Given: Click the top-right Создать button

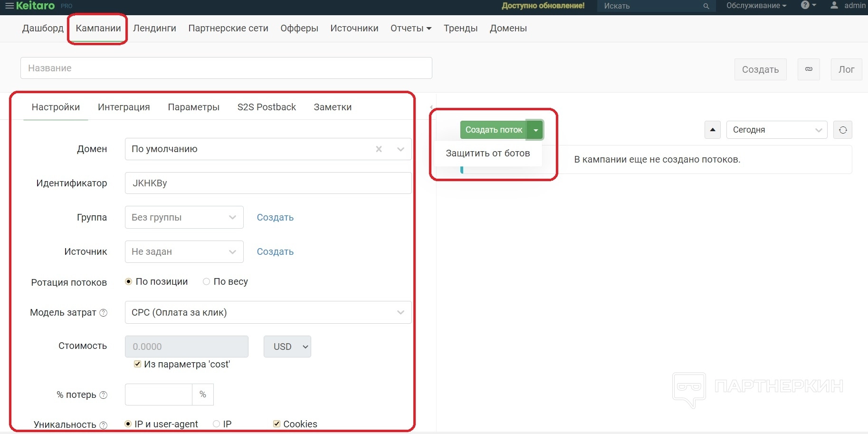Looking at the screenshot, I should 760,69.
